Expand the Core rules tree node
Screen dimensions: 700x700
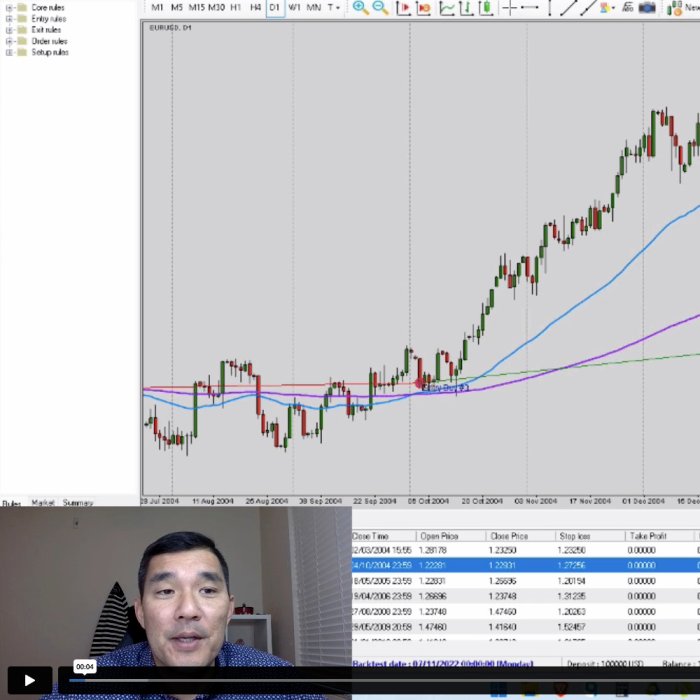[9, 8]
